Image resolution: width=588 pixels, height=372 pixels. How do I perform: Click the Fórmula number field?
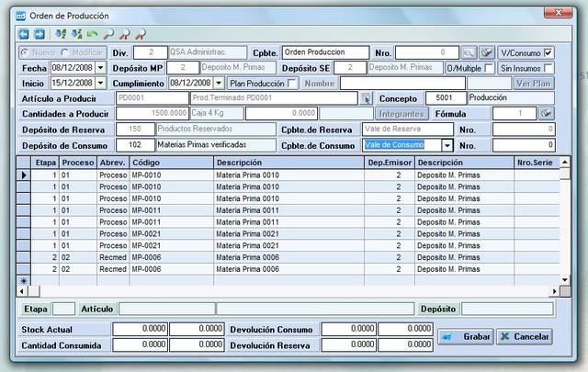click(x=514, y=113)
